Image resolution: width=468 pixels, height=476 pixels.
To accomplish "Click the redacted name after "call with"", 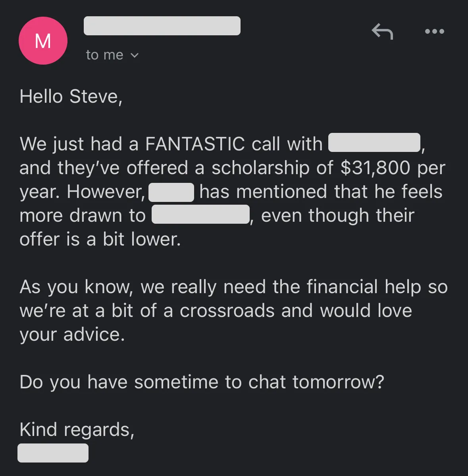I will [x=374, y=143].
